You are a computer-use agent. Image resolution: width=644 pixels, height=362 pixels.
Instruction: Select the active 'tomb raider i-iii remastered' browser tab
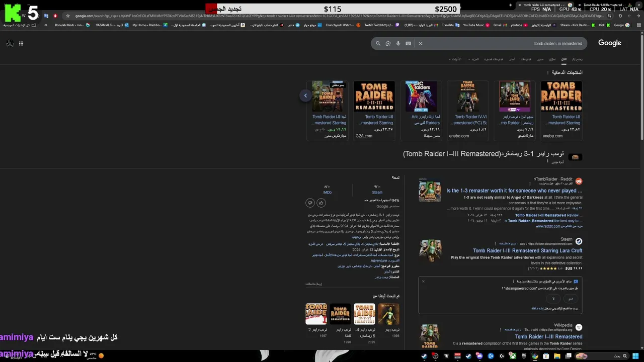point(545,5)
